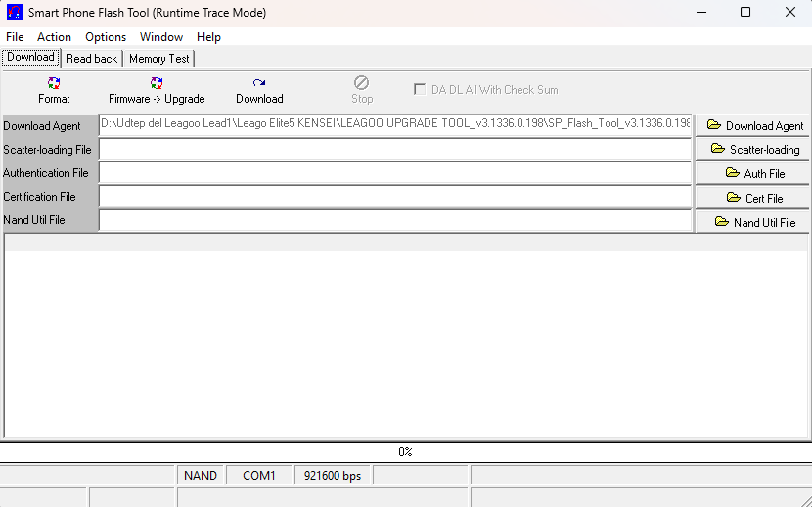Select the Download tab
Image resolution: width=812 pixels, height=507 pixels.
[x=30, y=57]
